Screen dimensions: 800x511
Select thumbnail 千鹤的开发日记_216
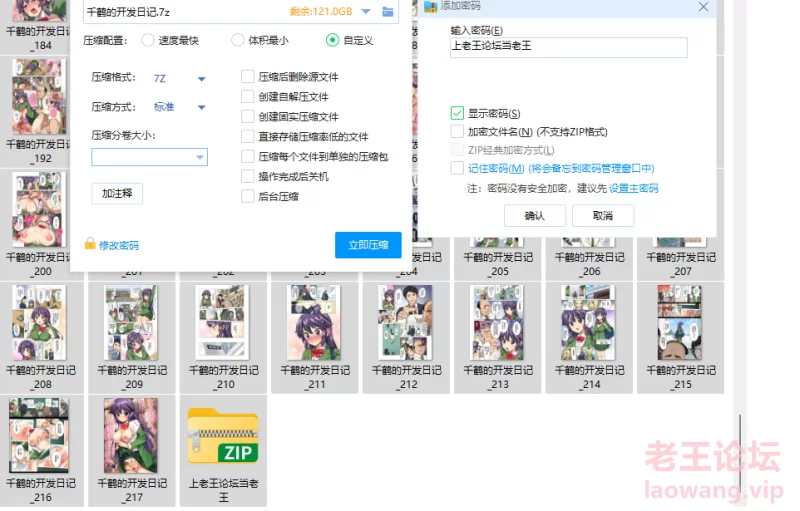pos(39,436)
